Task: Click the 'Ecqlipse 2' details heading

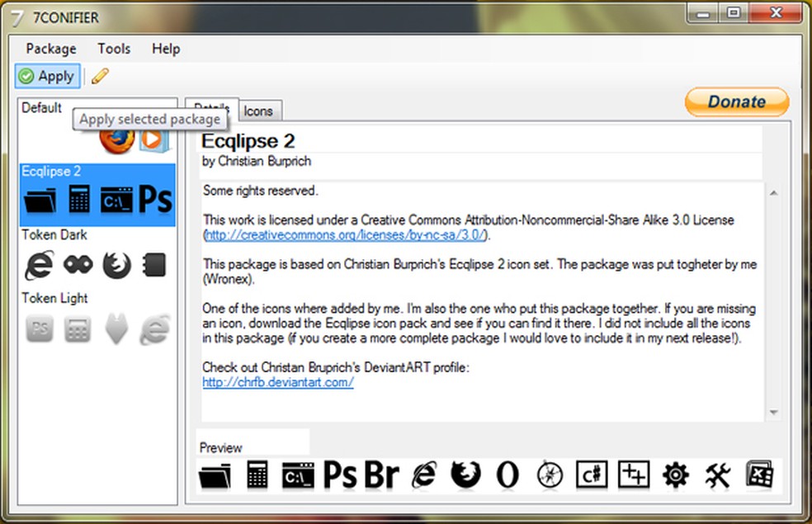Action: (x=248, y=141)
